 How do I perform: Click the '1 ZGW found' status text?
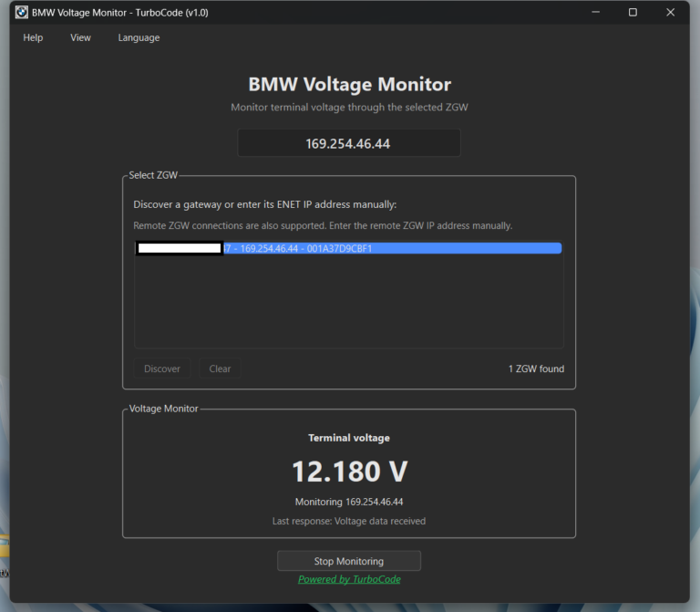pyautogui.click(x=536, y=368)
